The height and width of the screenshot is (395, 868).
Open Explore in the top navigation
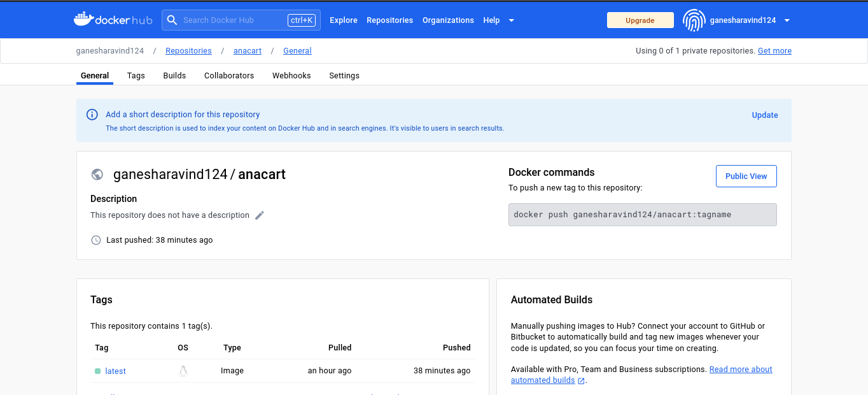click(344, 20)
